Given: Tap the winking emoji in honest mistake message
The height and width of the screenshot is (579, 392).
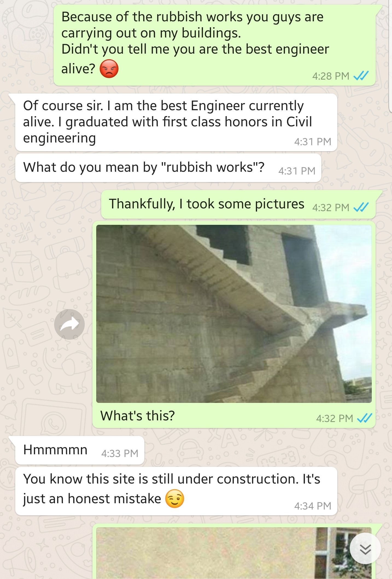Looking at the screenshot, I should coord(174,499).
